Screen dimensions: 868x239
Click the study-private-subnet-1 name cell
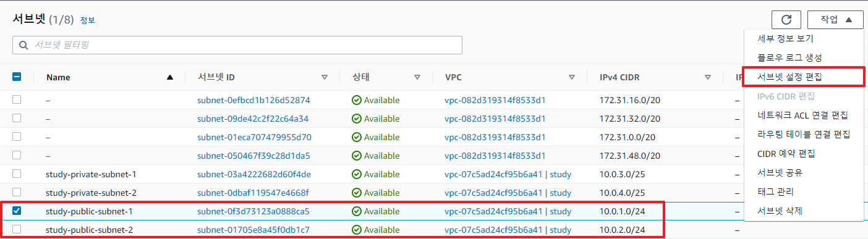click(91, 174)
